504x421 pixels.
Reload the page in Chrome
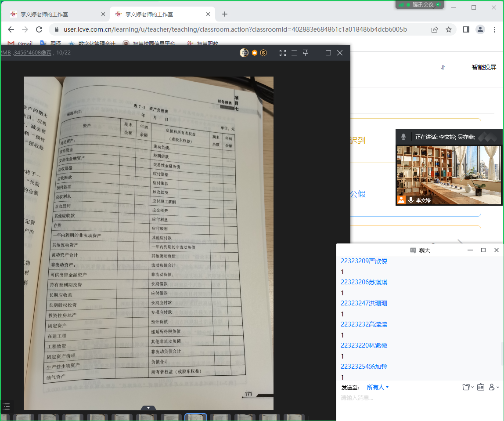point(39,29)
